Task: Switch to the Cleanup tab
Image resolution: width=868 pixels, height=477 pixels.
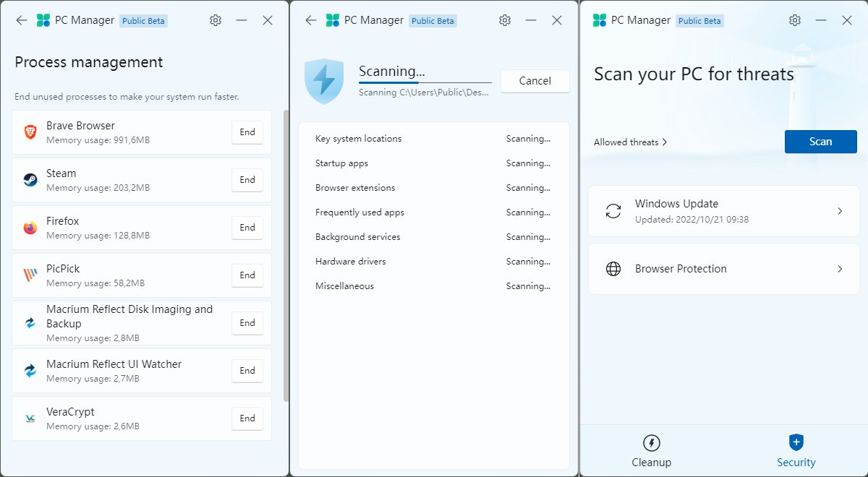Action: click(652, 450)
